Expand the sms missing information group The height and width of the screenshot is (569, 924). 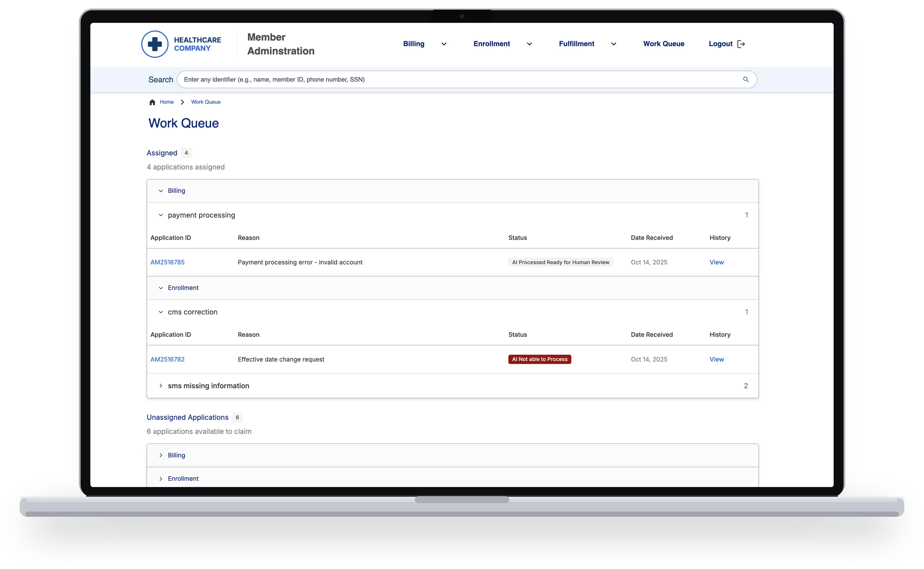pos(161,386)
